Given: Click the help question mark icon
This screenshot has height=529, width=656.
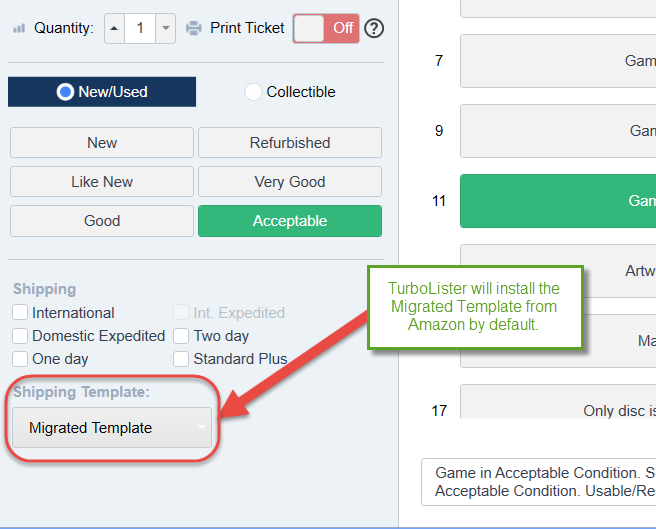Looking at the screenshot, I should (374, 28).
